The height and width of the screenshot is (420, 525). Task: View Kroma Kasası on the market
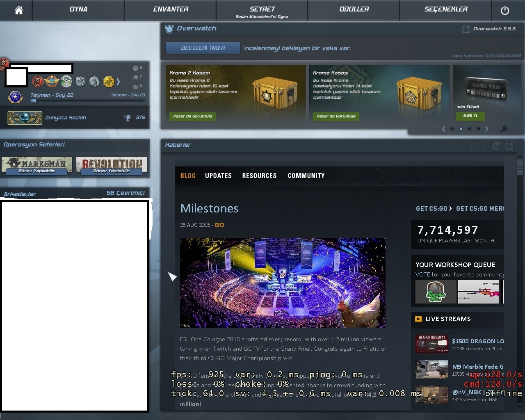[x=336, y=116]
